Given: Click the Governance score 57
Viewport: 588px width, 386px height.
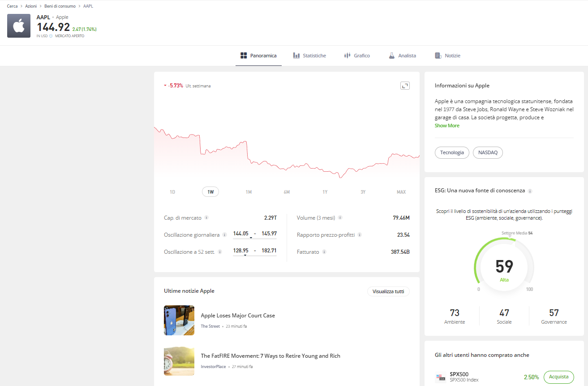Looking at the screenshot, I should point(554,313).
